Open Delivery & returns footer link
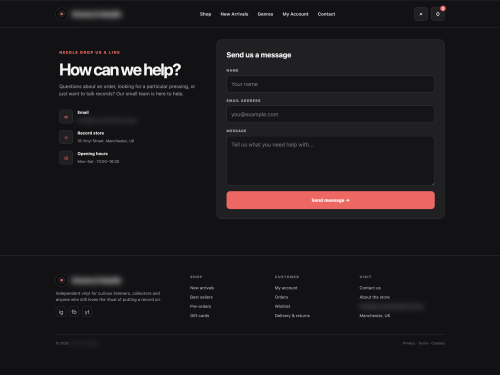Image resolution: width=500 pixels, height=375 pixels. click(292, 316)
